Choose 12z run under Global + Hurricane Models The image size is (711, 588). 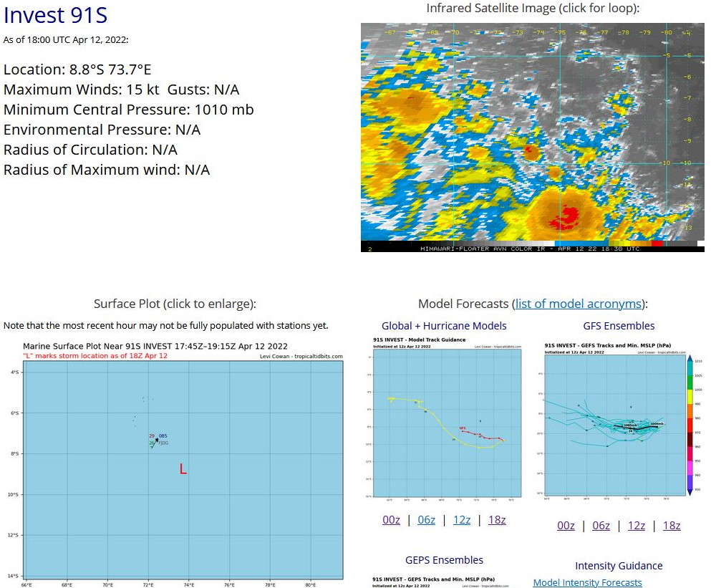(x=462, y=520)
